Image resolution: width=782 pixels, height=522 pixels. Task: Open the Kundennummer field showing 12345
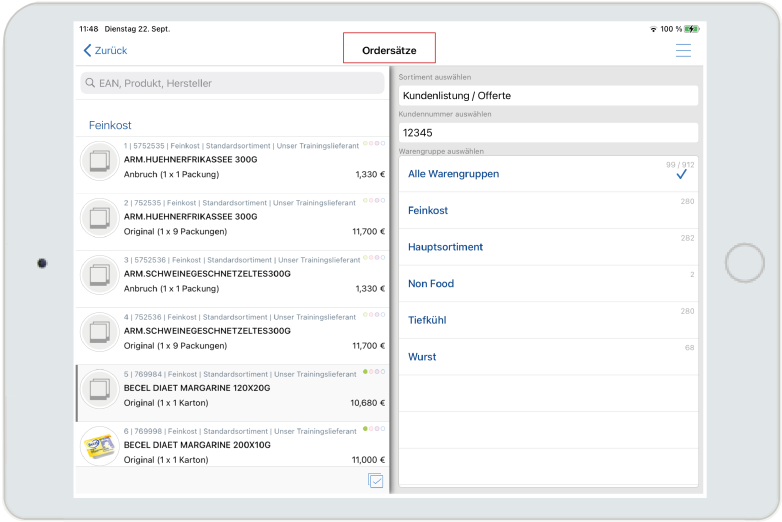click(548, 132)
